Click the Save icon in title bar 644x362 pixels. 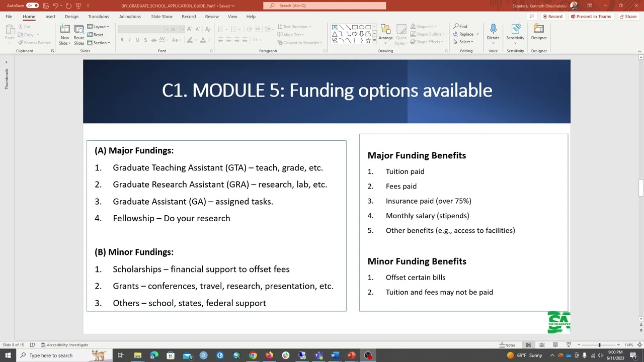(46, 6)
